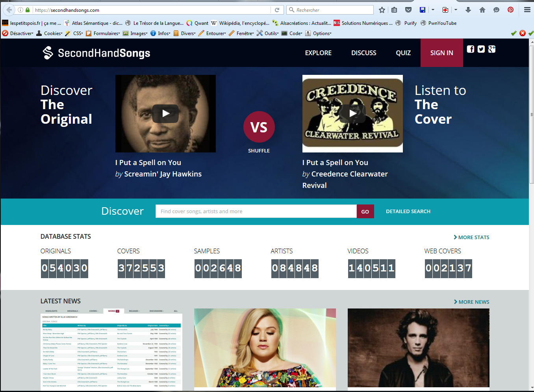This screenshot has width=534, height=392.
Task: Expand the CSS dropdown menu
Action: pyautogui.click(x=74, y=33)
